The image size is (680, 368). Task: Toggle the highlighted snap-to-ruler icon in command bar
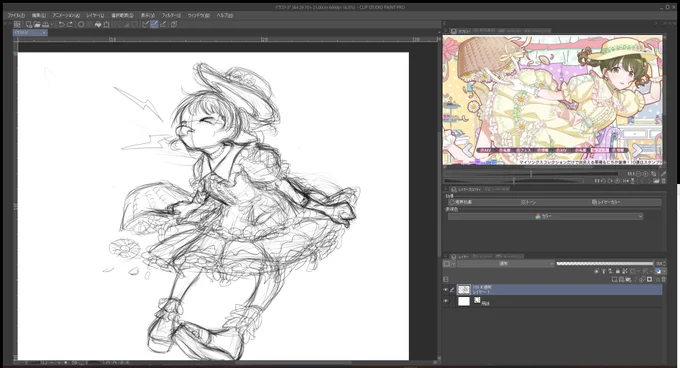click(x=154, y=24)
